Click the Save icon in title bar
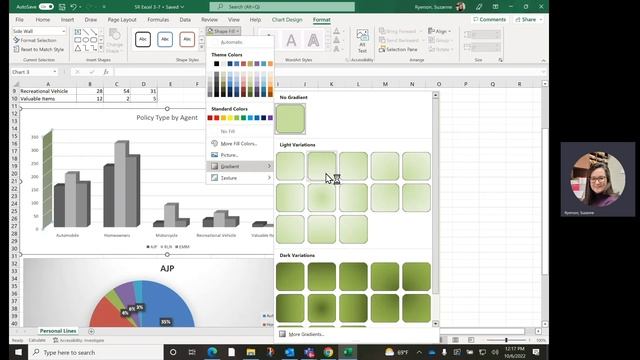Image resolution: width=640 pixels, height=360 pixels. (62, 7)
